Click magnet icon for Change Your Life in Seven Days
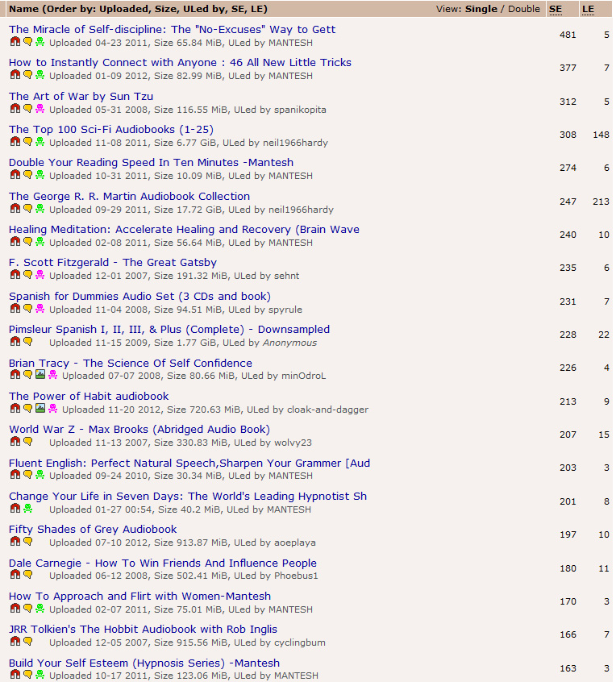Screen dimensions: 616x682 click(x=15, y=509)
